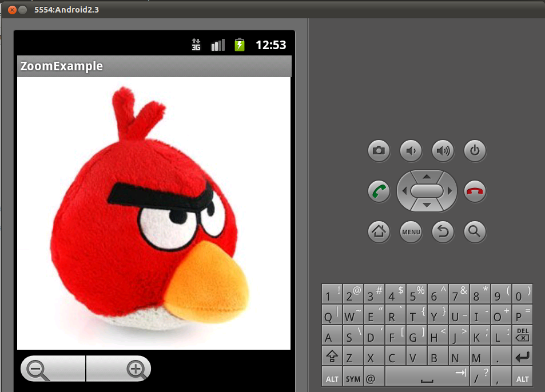Viewport: 545px width, 392px height.
Task: Tap the green call icon
Action: pos(379,191)
